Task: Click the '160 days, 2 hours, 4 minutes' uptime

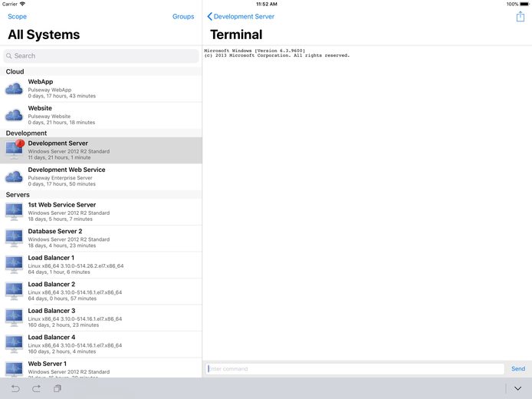Action: tap(62, 351)
